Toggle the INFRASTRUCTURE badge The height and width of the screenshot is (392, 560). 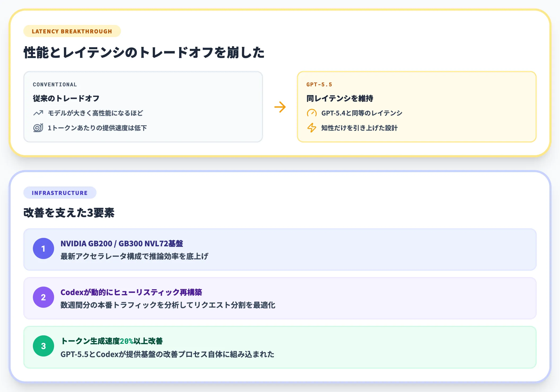pyautogui.click(x=59, y=193)
